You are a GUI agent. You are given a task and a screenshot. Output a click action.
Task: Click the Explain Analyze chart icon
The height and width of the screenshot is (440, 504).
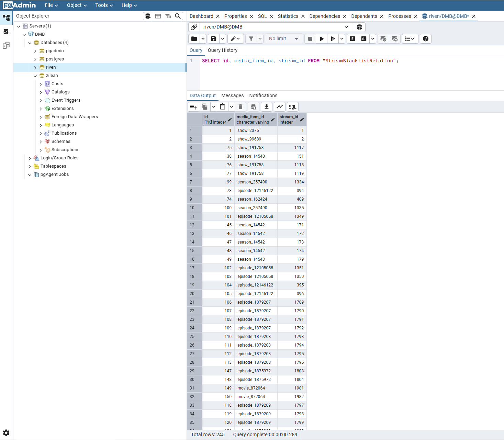click(x=364, y=39)
